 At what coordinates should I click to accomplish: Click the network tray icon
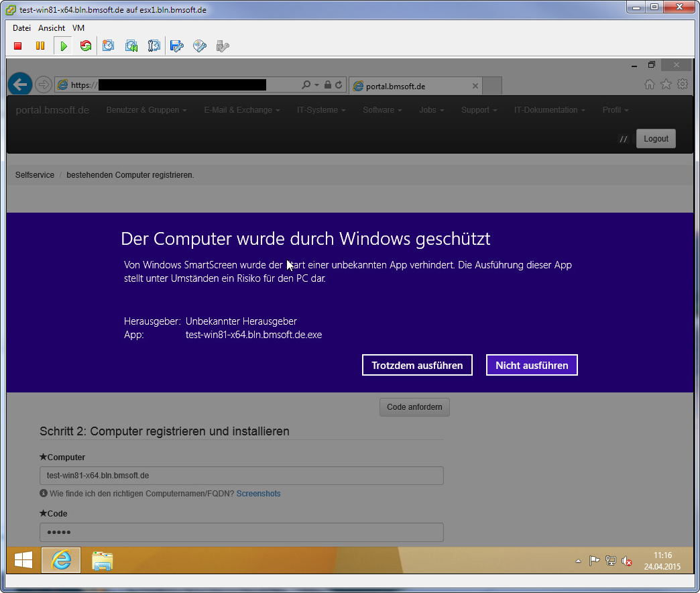pos(610,560)
